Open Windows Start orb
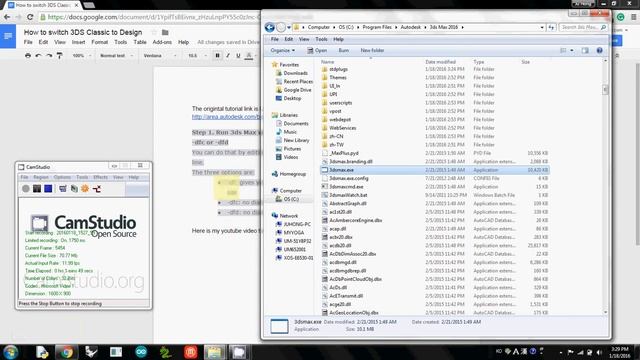Image resolution: width=640 pixels, height=360 pixels. 11,352
